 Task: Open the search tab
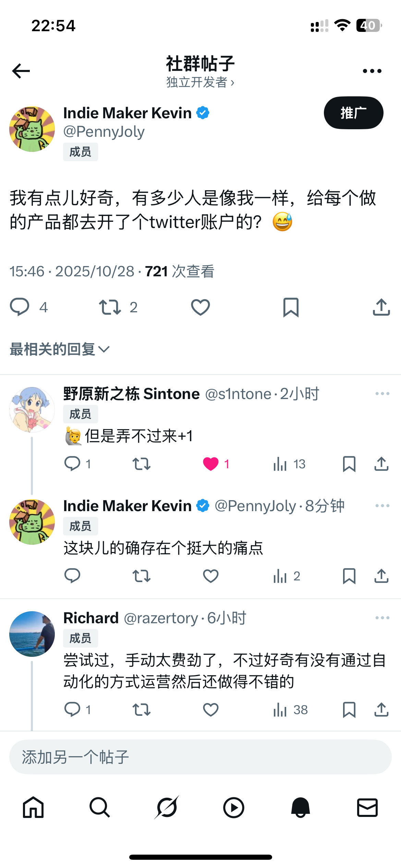100,808
